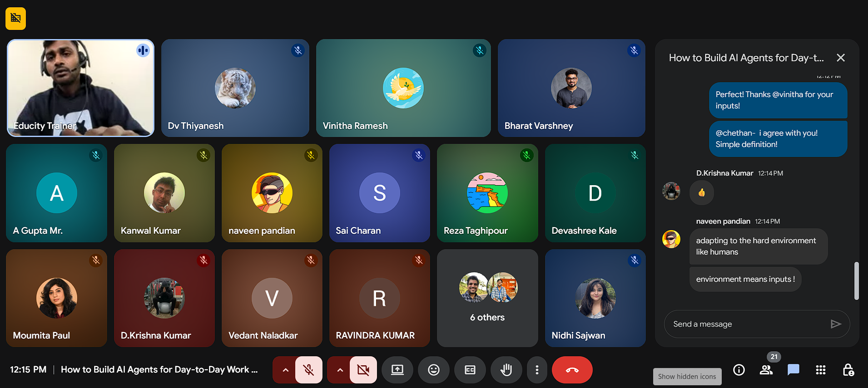The height and width of the screenshot is (388, 868).
Task: Click the yellow no-camera icon at top left
Action: point(15,19)
